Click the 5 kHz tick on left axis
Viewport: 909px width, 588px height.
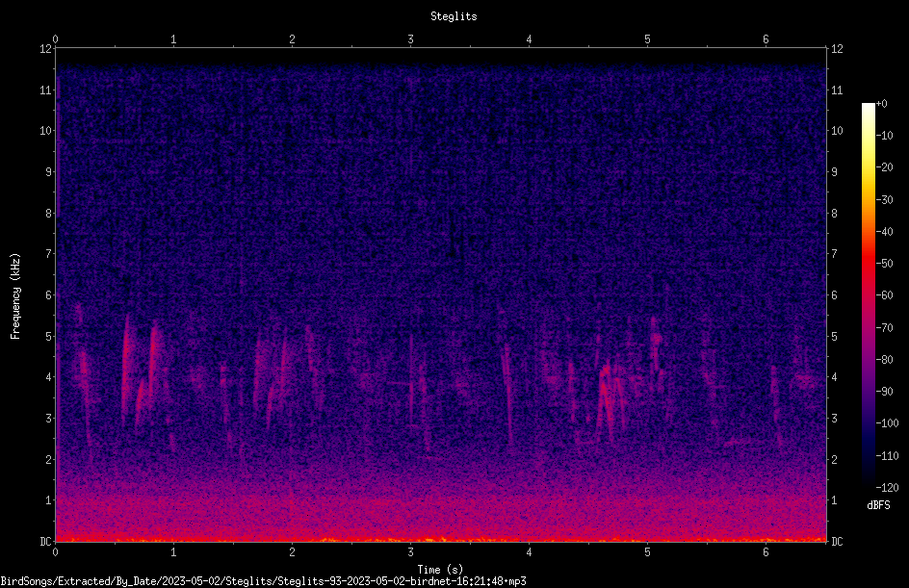[x=49, y=336]
